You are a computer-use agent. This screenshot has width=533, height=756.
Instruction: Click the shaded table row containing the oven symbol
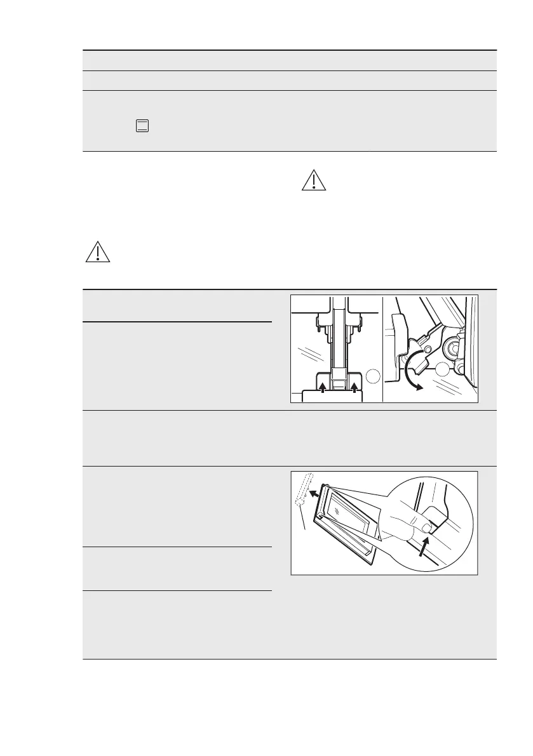pyautogui.click(x=290, y=121)
